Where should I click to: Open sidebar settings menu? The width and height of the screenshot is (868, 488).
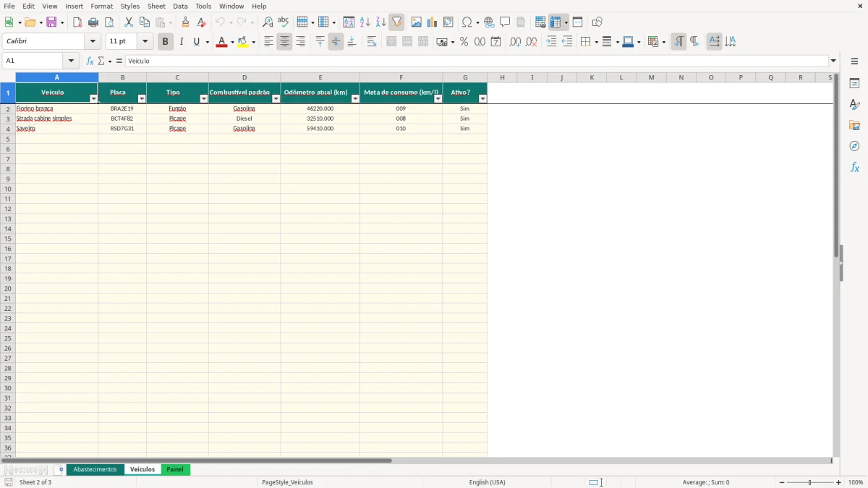(x=854, y=61)
